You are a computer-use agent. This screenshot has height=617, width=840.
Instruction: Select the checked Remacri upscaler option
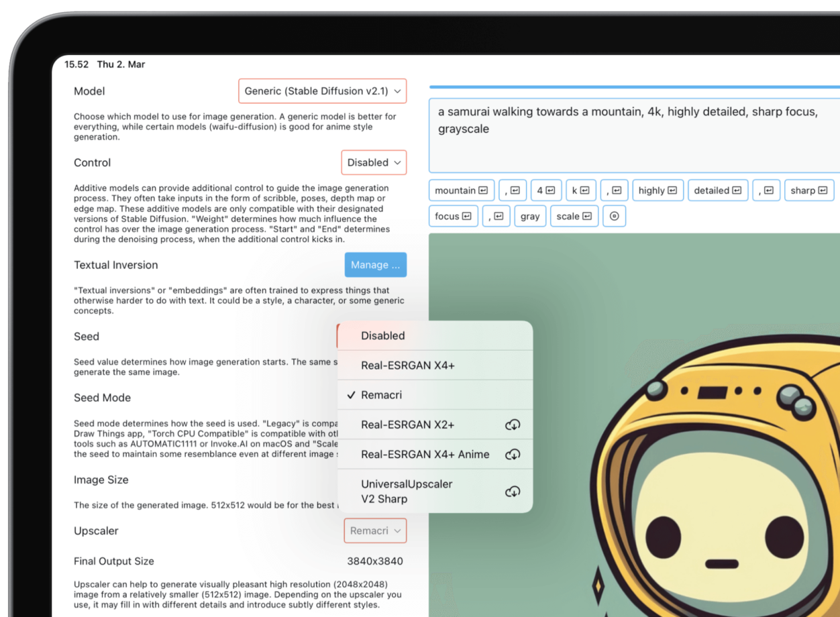coord(381,395)
